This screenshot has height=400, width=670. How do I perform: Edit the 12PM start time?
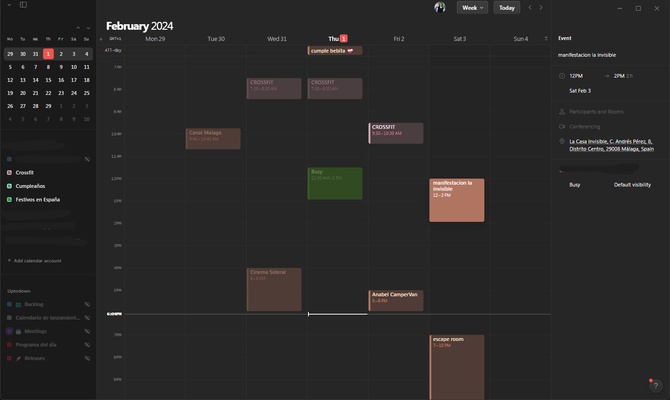576,76
